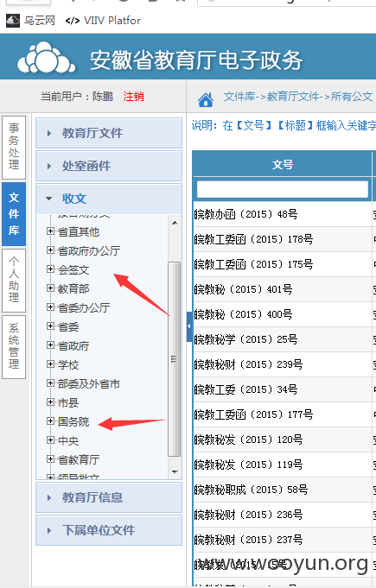Expand the 部委及外省市 tree node
This screenshot has height=588, width=376.
tap(50, 383)
